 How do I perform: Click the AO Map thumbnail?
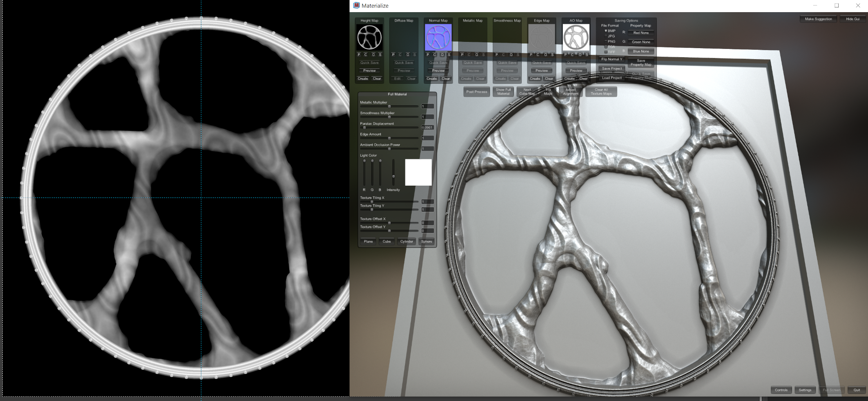[x=576, y=38]
